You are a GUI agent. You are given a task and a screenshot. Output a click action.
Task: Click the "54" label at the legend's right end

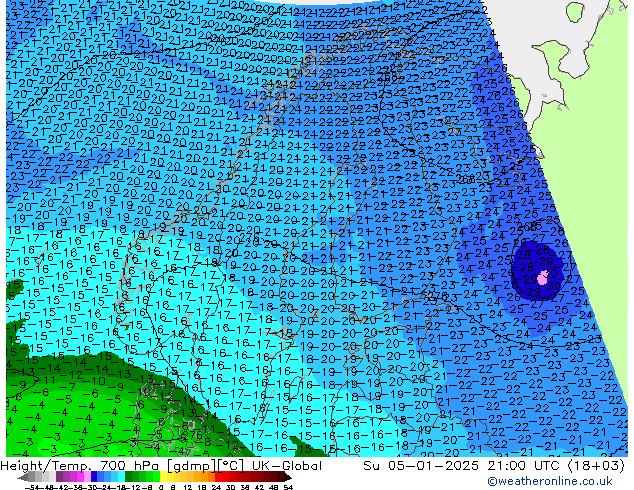click(288, 487)
